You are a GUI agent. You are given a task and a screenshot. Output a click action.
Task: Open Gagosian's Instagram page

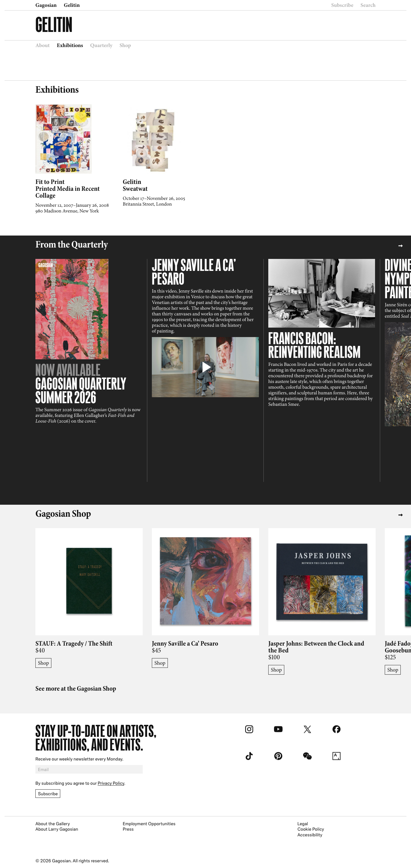(x=249, y=729)
